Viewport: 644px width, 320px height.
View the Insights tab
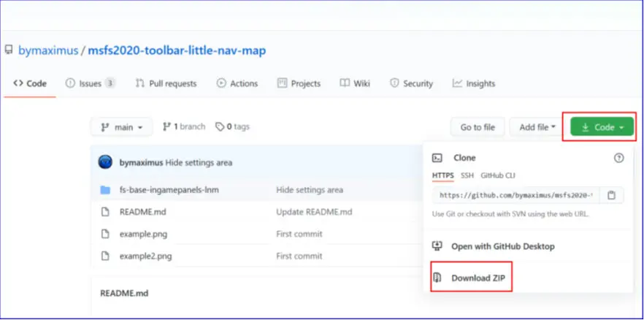pyautogui.click(x=474, y=83)
